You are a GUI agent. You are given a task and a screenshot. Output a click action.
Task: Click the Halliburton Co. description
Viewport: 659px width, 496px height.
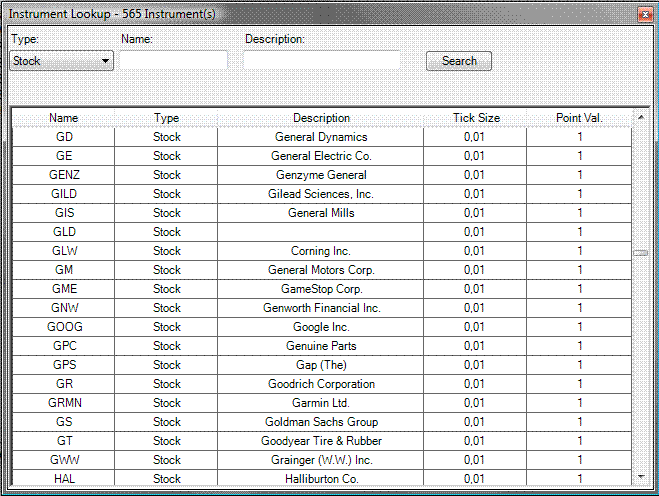tap(321, 478)
